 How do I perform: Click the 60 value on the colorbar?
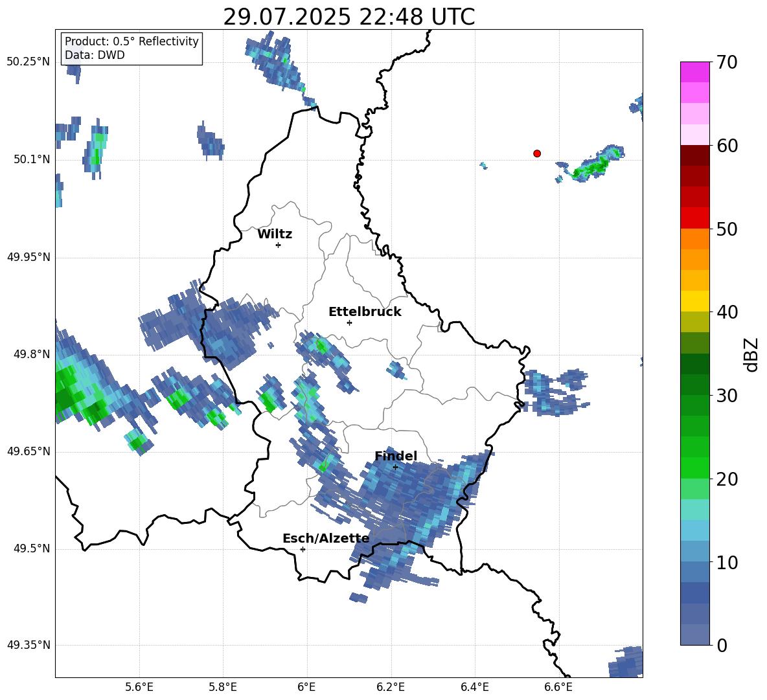pyautogui.click(x=727, y=146)
